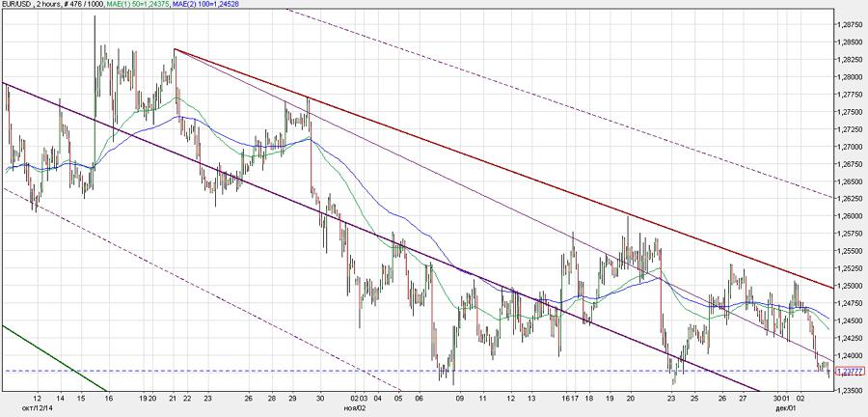Click the 1,23500 price axis label
Image resolution: width=868 pixels, height=417 pixels.
coord(851,390)
